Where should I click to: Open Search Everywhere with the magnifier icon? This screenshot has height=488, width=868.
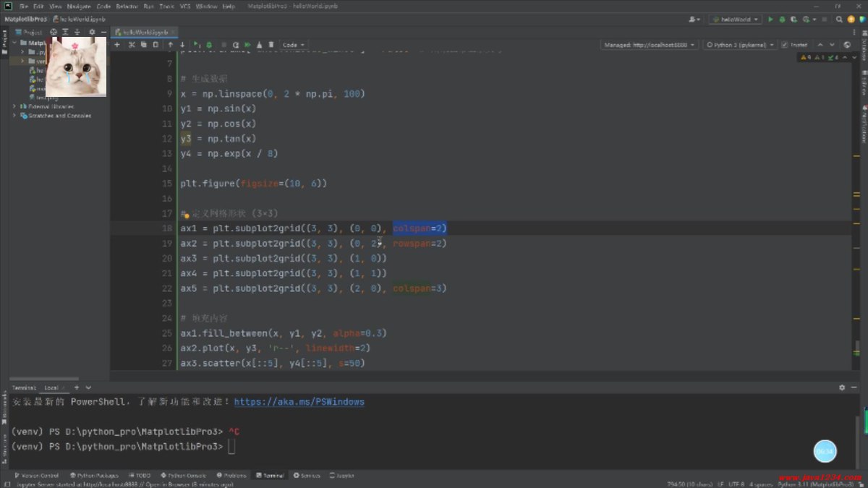(x=839, y=20)
